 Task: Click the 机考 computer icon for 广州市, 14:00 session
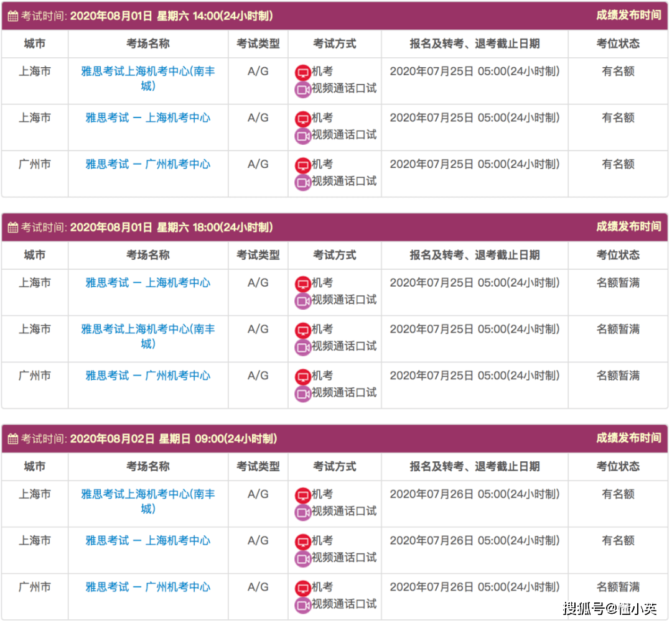click(303, 165)
